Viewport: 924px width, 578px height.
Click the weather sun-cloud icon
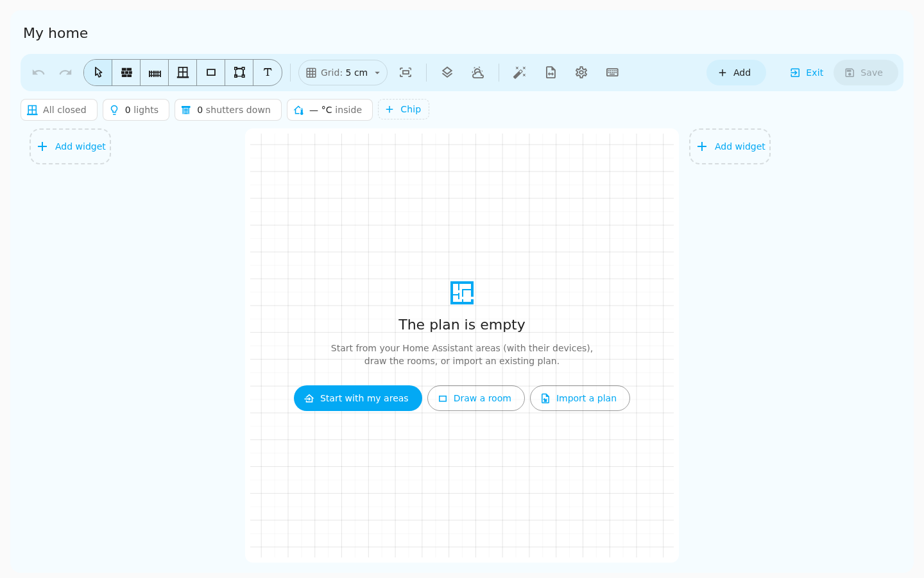(478, 73)
